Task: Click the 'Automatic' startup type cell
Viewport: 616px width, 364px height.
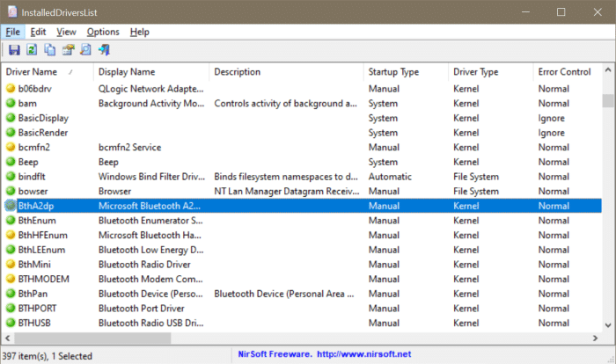Action: tap(390, 177)
